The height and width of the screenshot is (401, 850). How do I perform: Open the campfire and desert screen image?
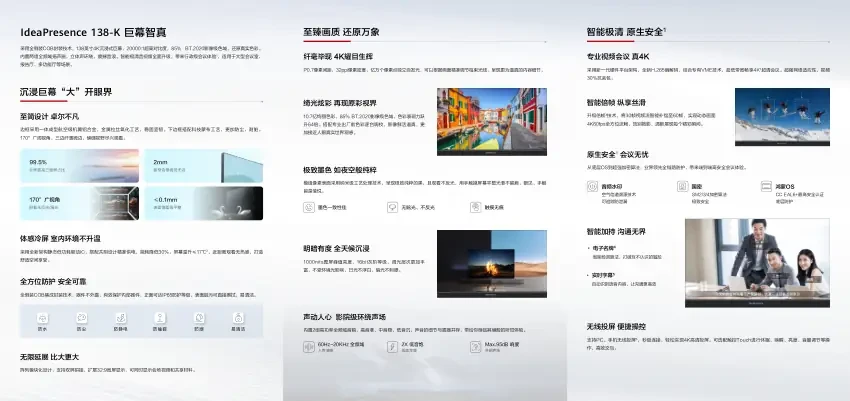pos(492,264)
